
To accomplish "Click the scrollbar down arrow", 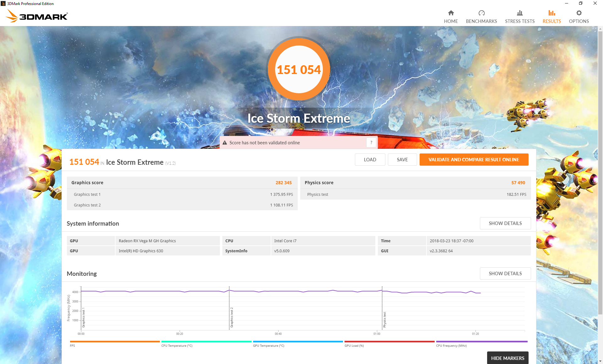I will coord(600,361).
